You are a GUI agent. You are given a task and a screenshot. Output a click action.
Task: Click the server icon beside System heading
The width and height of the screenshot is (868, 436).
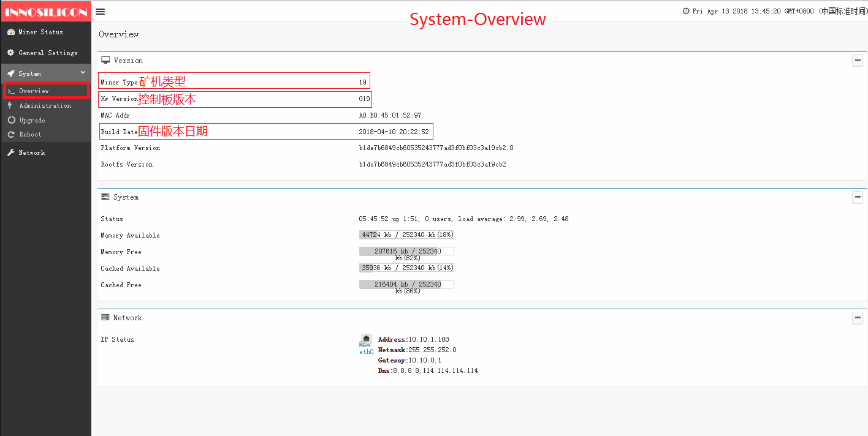pos(105,197)
